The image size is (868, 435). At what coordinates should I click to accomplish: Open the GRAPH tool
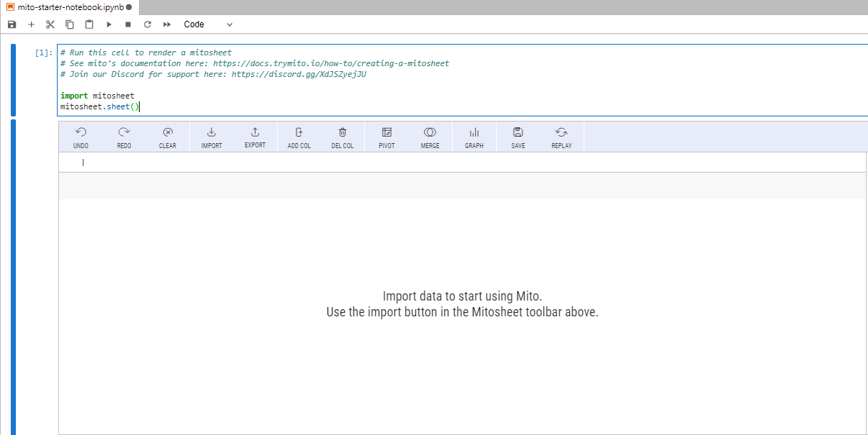click(474, 137)
